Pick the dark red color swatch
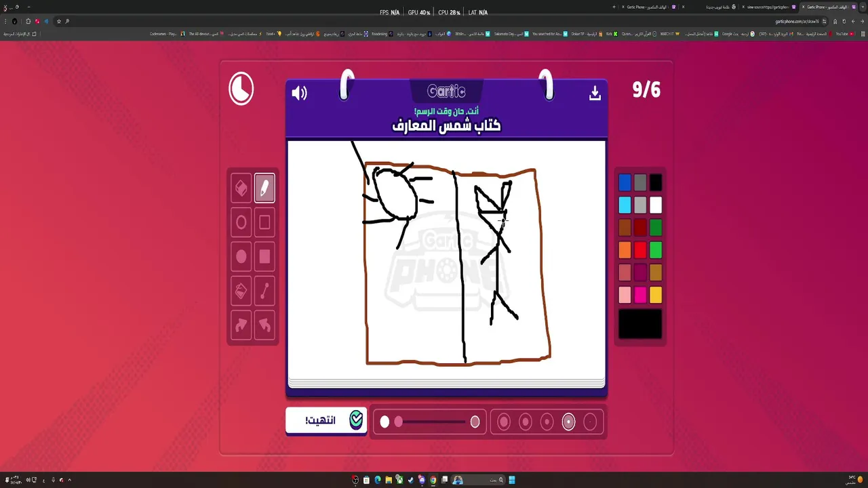 coord(640,227)
